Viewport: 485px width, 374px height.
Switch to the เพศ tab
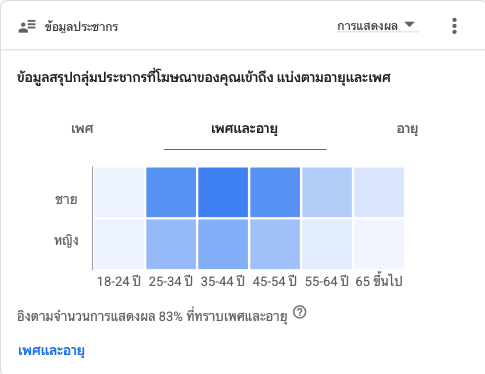82,129
